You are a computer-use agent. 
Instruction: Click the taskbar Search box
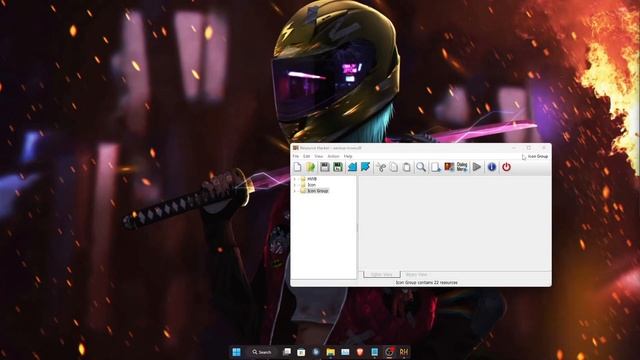(262, 352)
